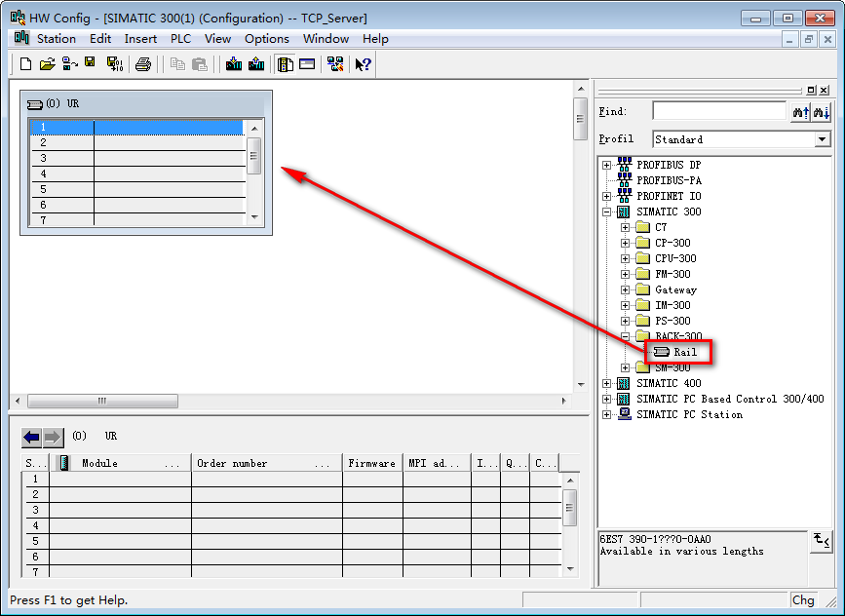845x616 pixels.
Task: Select the PROFIBUS-PA catalog entry
Action: 669,180
